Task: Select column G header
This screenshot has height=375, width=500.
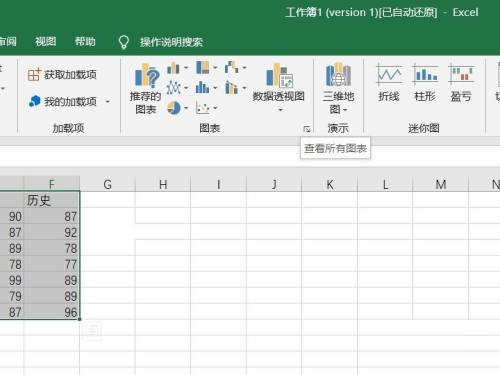Action: coord(107,184)
